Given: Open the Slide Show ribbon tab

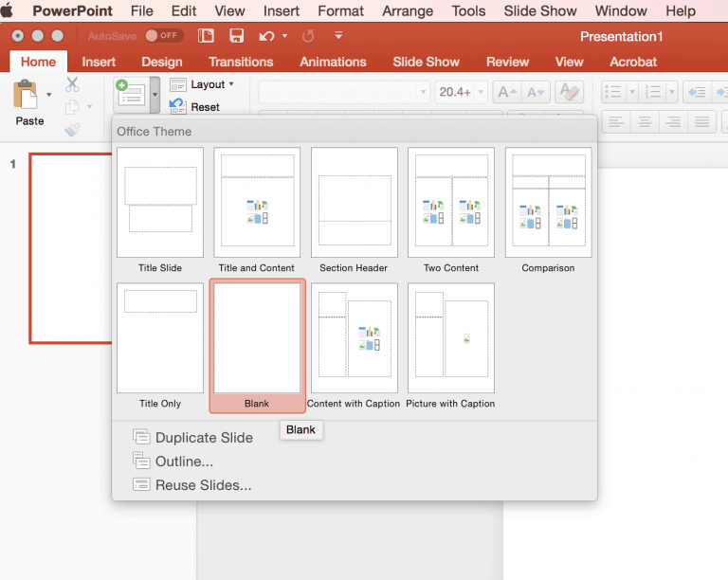Looking at the screenshot, I should (x=427, y=62).
